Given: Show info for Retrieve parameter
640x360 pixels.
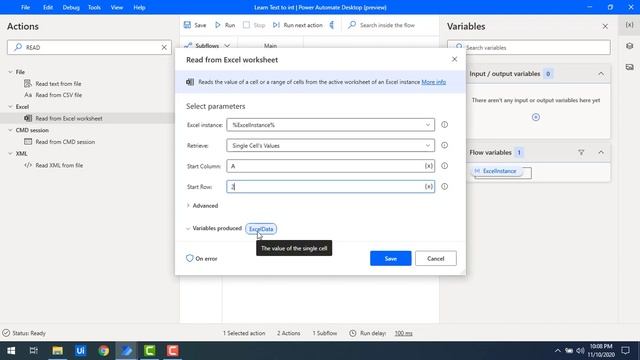Looking at the screenshot, I should [444, 145].
